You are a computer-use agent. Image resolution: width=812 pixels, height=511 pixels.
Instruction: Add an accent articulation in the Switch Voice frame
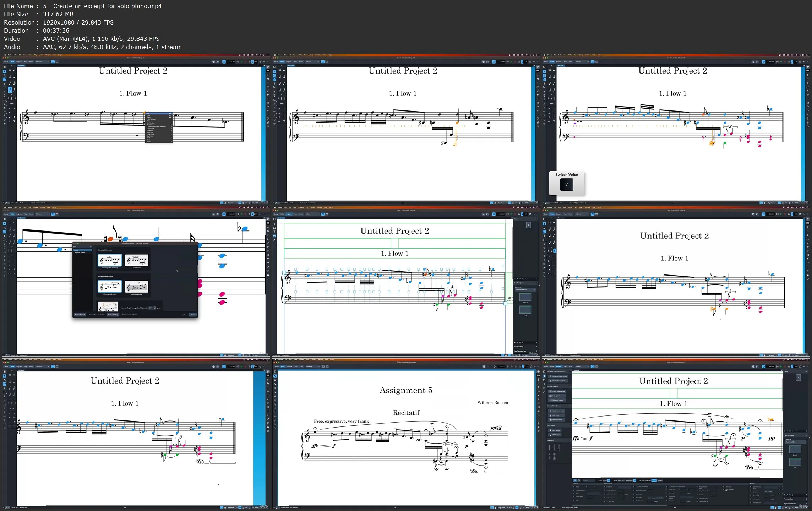pyautogui.click(x=549, y=109)
